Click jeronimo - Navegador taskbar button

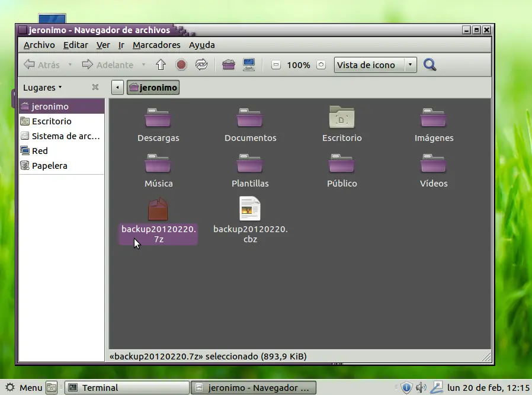coord(254,387)
